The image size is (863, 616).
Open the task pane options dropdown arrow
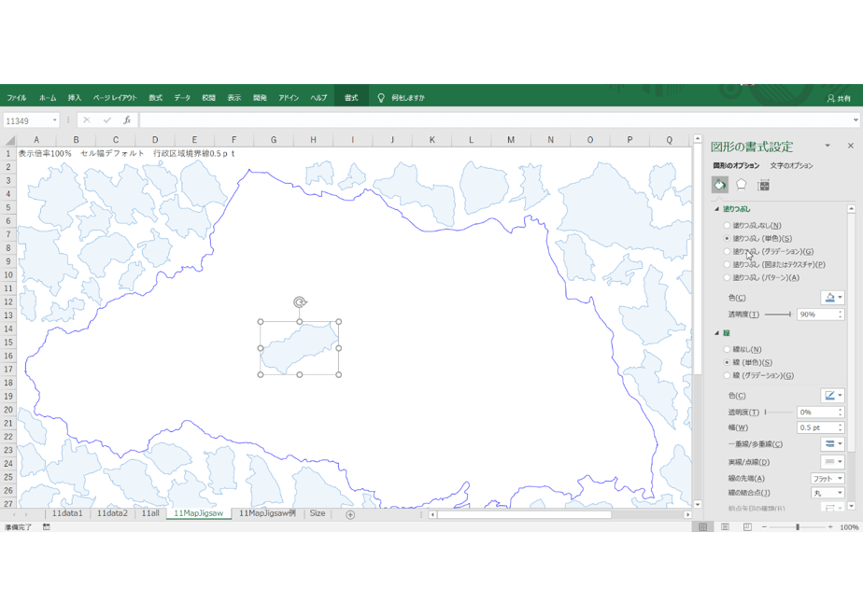[828, 146]
